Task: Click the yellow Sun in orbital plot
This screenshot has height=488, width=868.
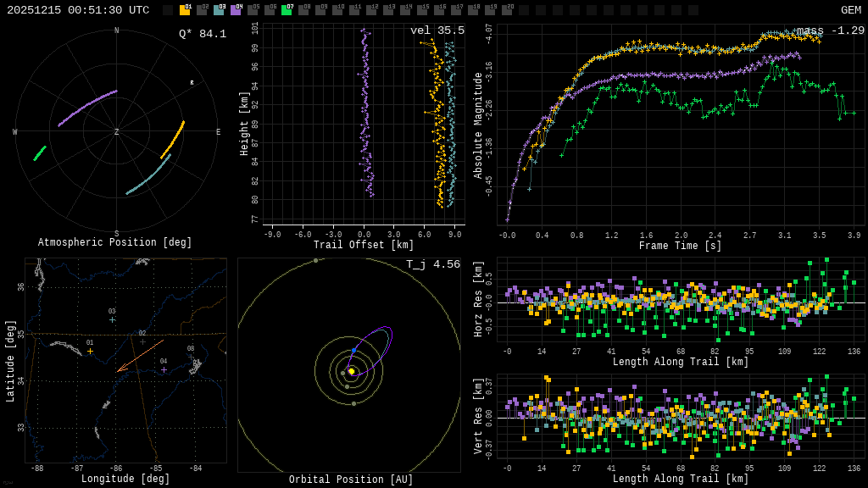Action: (x=351, y=371)
